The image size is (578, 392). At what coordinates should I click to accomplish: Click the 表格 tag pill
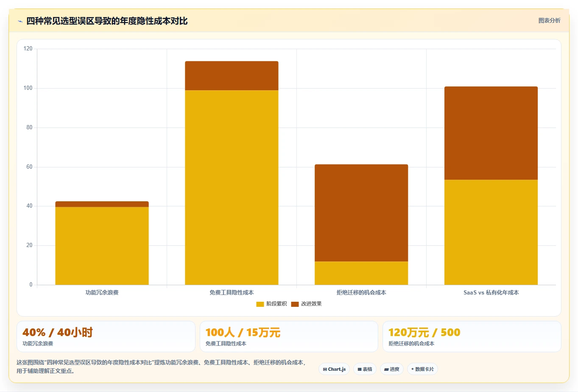click(365, 369)
